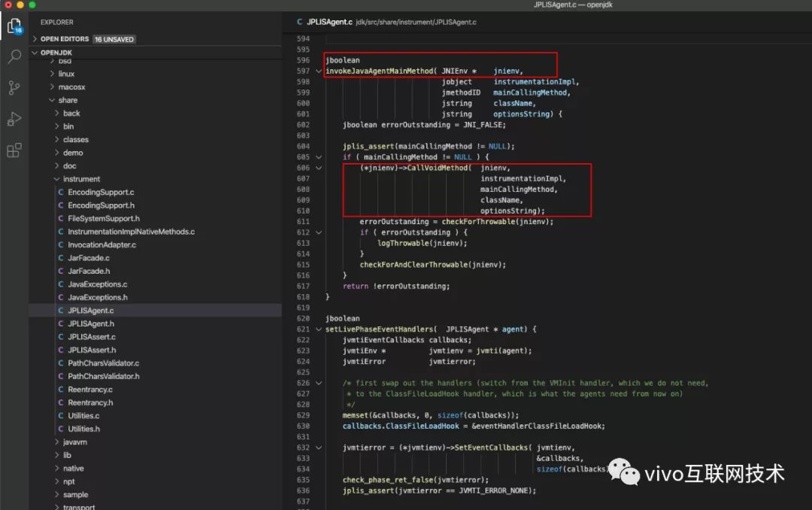This screenshot has height=510, width=812.
Task: Fold the if block at line 612
Action: [x=319, y=232]
